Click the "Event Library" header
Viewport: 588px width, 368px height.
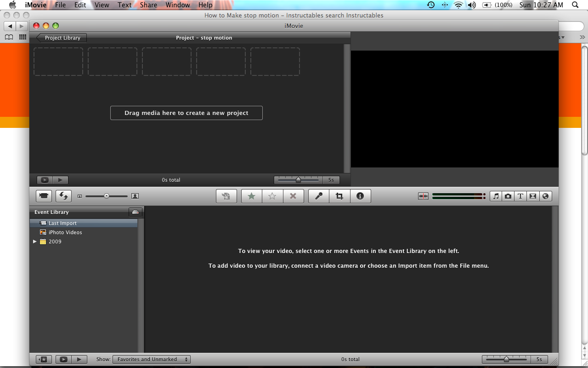[x=51, y=212]
